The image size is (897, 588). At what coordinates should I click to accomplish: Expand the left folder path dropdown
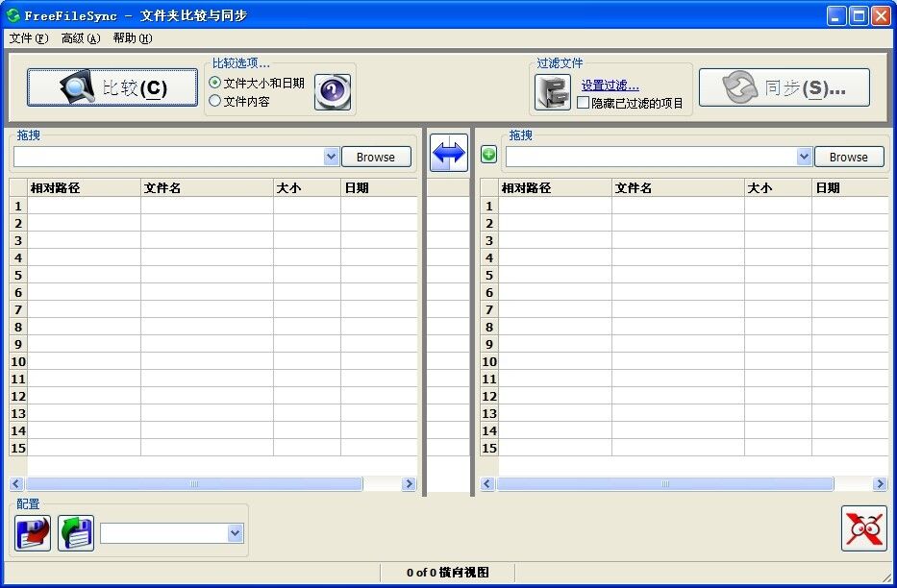point(332,156)
